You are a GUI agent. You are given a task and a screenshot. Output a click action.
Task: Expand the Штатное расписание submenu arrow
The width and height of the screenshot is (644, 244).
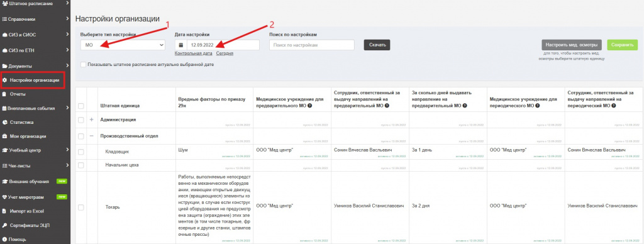[67, 4]
